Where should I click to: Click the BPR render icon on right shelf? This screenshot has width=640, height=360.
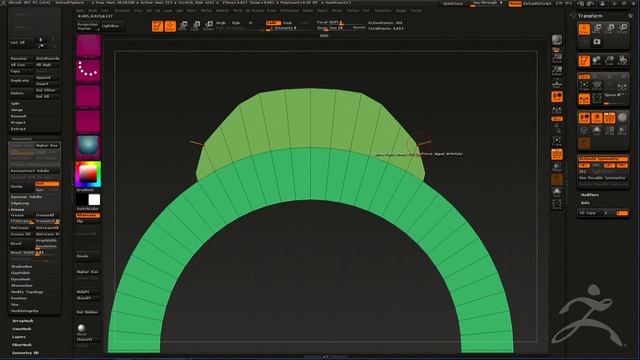pyautogui.click(x=557, y=40)
